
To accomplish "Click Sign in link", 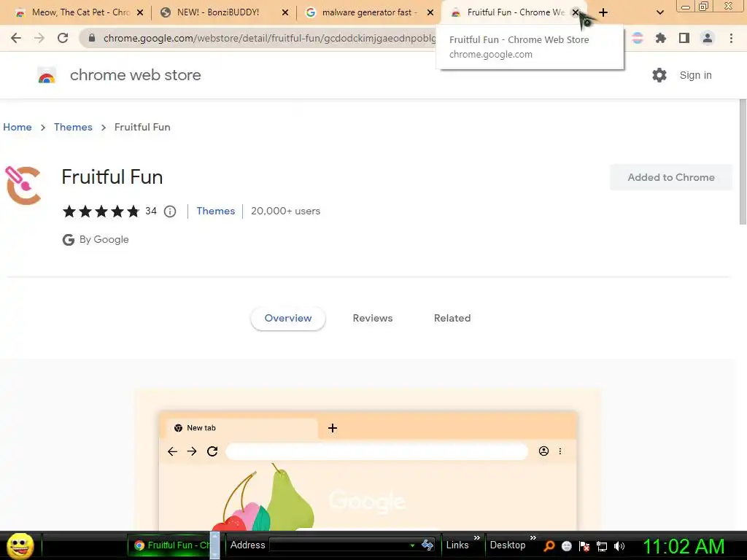I will coord(695,75).
